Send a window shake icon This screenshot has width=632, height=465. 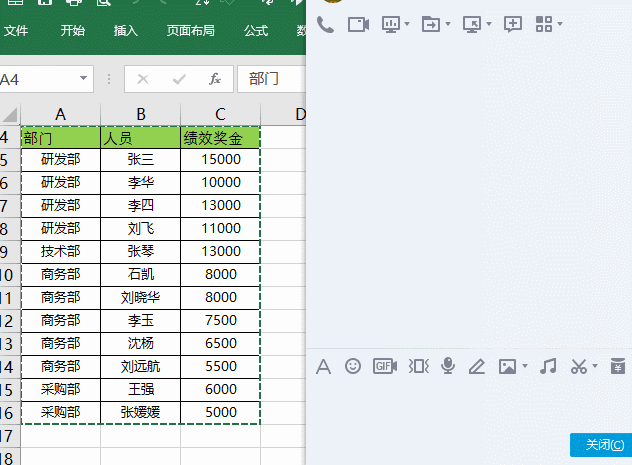[x=418, y=366]
